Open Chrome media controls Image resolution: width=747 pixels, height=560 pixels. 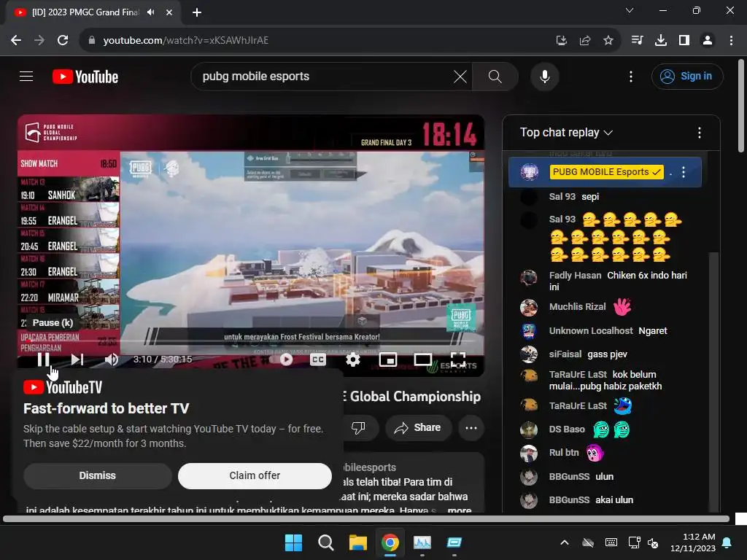click(x=637, y=41)
